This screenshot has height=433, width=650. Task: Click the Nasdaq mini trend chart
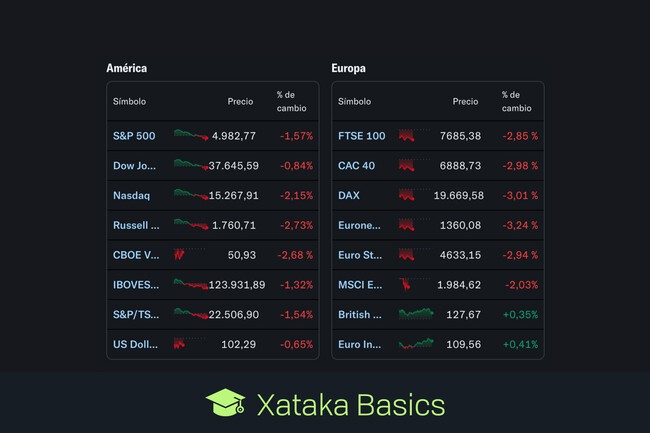pos(190,195)
